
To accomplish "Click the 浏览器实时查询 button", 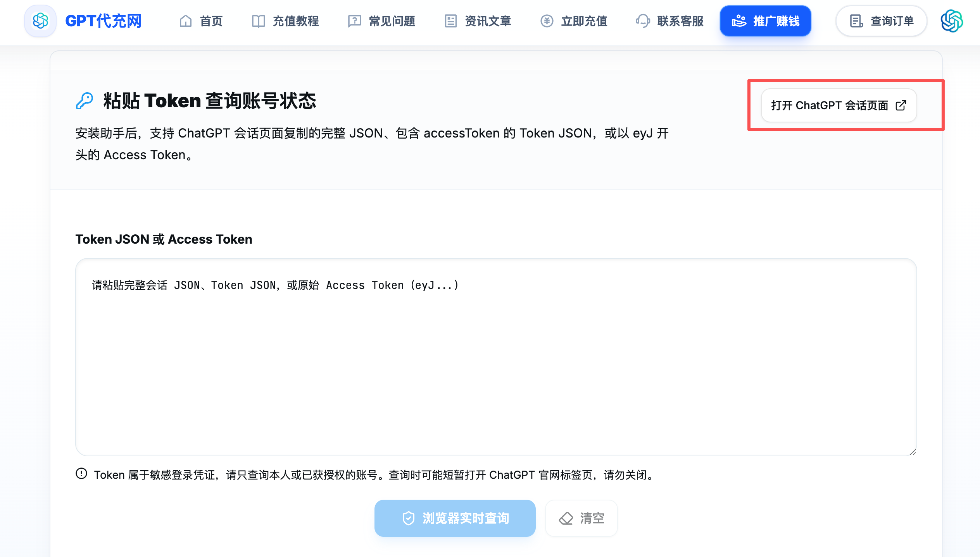I will point(455,518).
